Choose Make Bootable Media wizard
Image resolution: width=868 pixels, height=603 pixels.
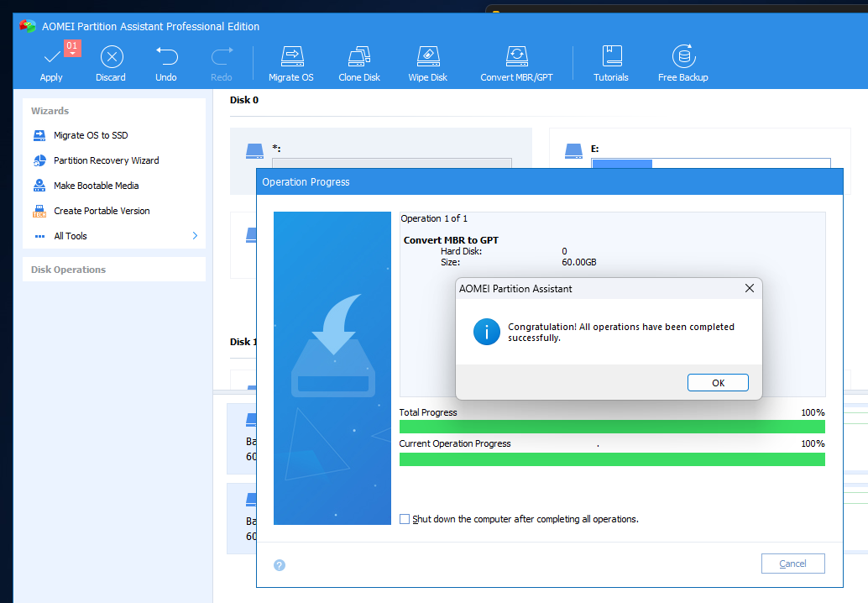(97, 186)
